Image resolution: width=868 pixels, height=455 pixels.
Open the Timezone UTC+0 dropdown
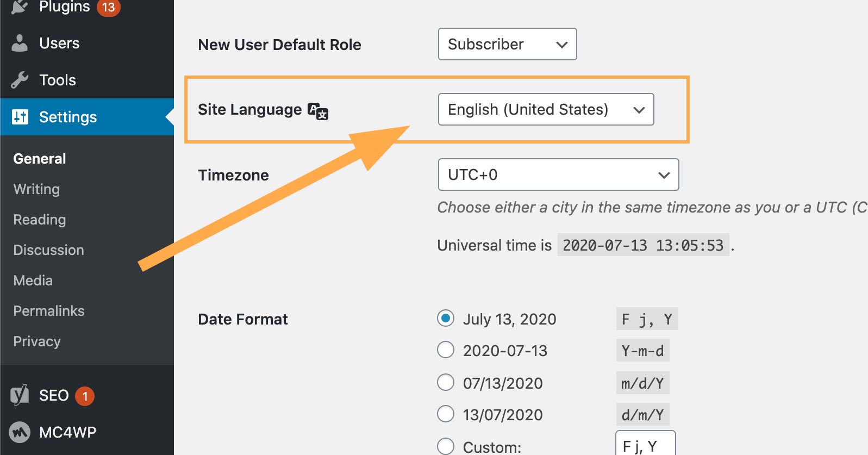(x=558, y=174)
